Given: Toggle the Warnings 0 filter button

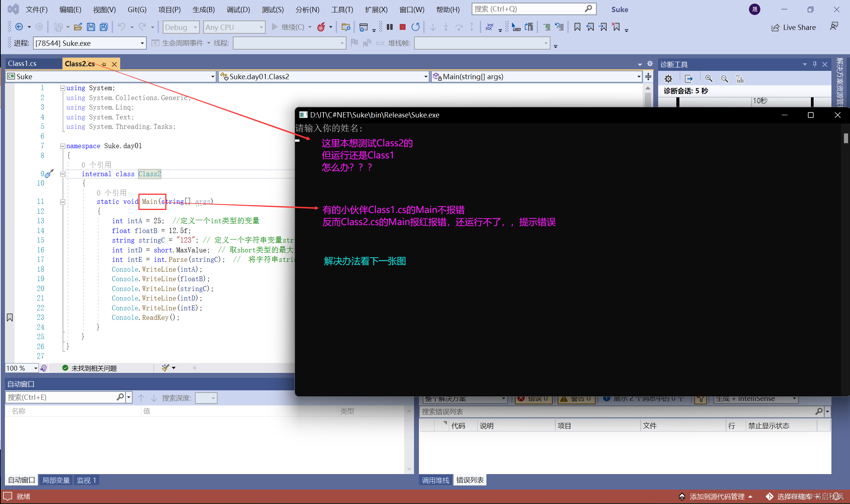Looking at the screenshot, I should point(576,399).
